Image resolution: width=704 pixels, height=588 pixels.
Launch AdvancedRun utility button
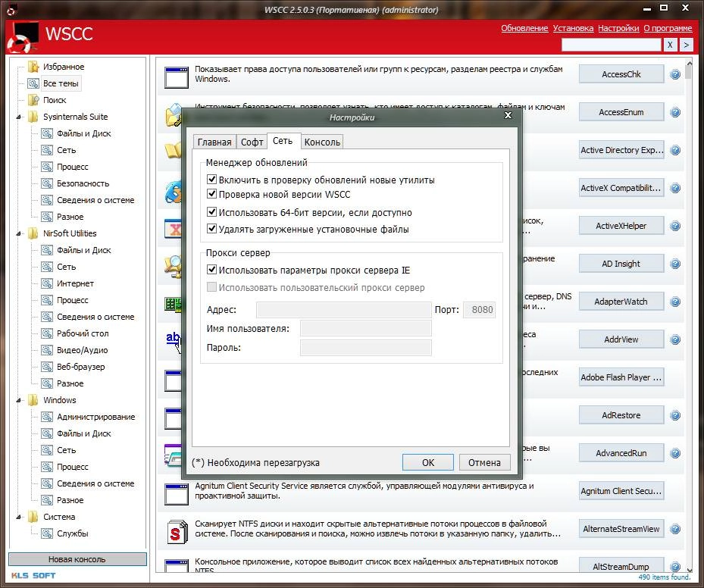pyautogui.click(x=621, y=453)
